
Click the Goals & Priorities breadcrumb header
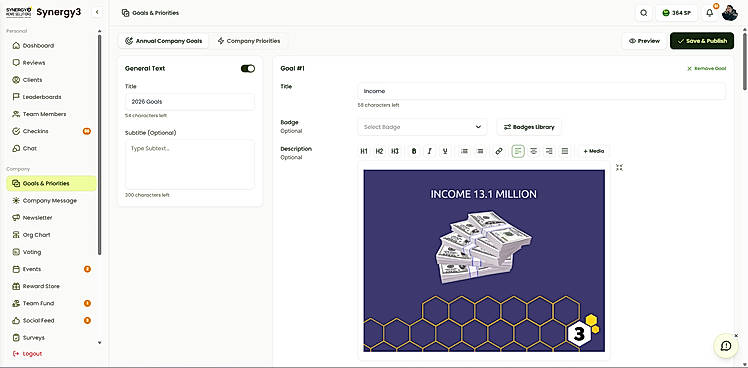[x=150, y=13]
